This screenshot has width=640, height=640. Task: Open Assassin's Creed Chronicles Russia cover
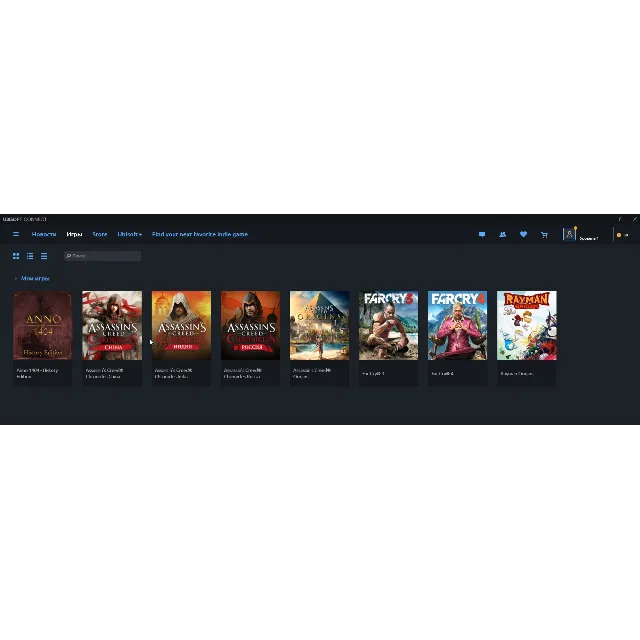[251, 325]
